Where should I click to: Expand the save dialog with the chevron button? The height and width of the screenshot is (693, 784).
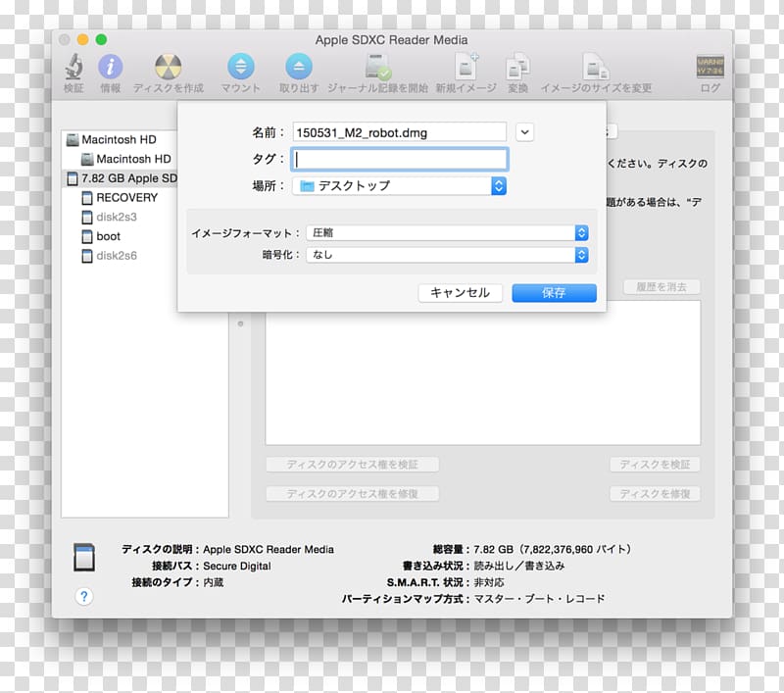(x=524, y=132)
